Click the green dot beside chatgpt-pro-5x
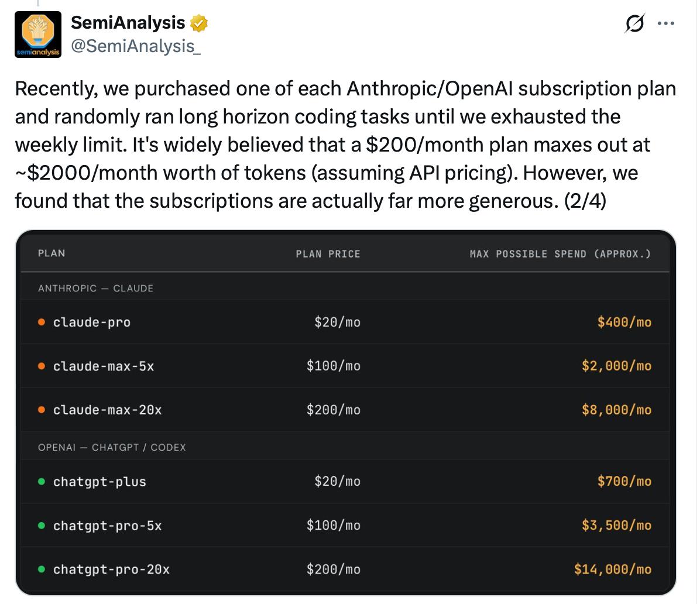 click(x=42, y=526)
